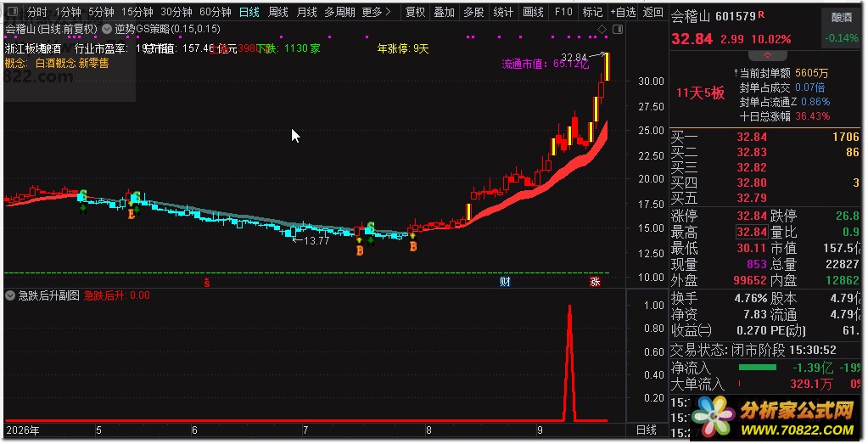Select the 60分钟 period tab
868x444 pixels.
pyautogui.click(x=216, y=12)
